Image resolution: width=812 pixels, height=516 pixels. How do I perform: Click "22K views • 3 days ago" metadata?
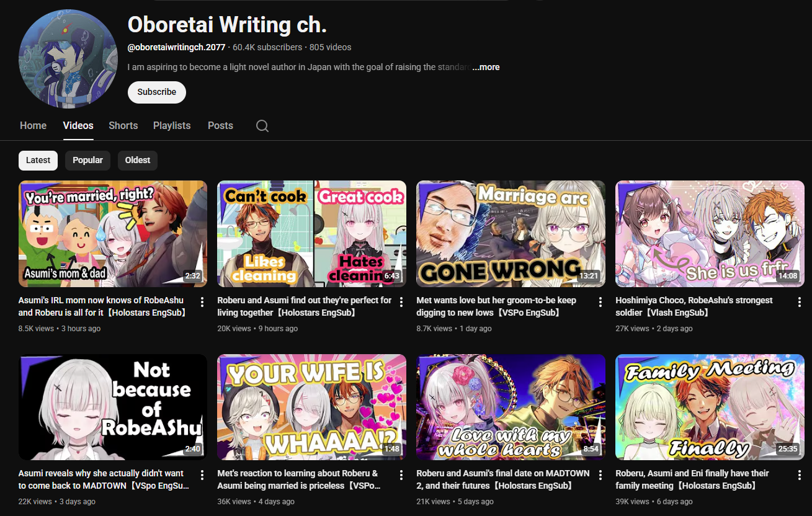coord(57,502)
